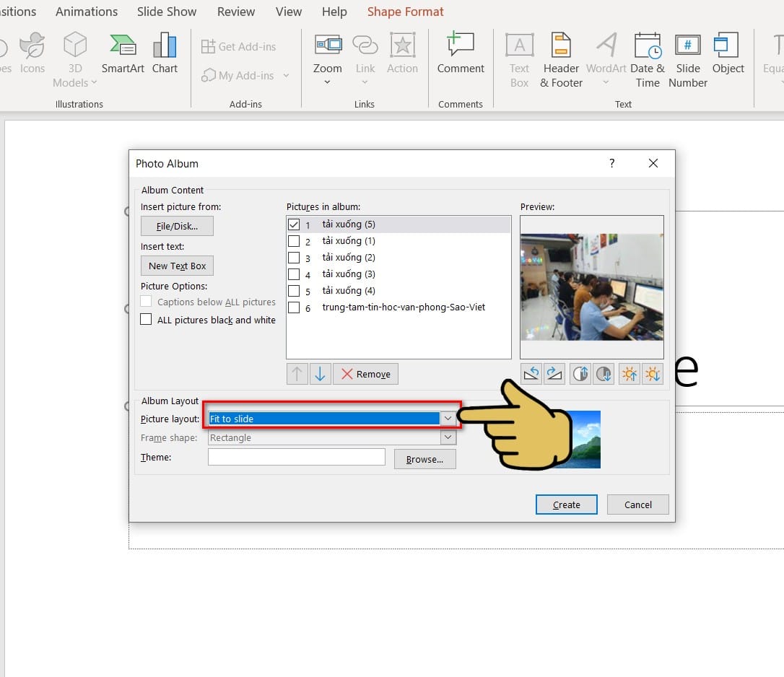Insert Slide Number from ribbon
Viewport: 784px width, 677px height.
pos(687,61)
